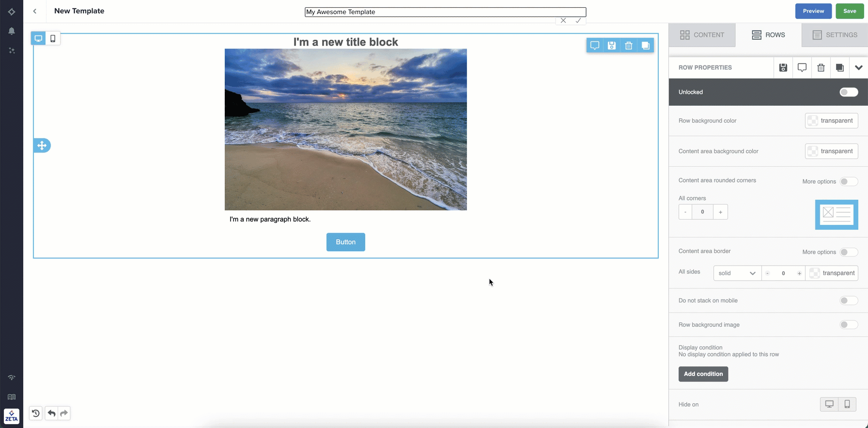Image resolution: width=868 pixels, height=428 pixels.
Task: Toggle rounded corners More options
Action: [848, 181]
